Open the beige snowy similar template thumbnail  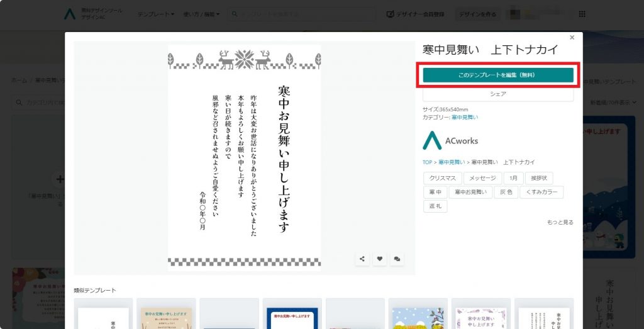166,314
